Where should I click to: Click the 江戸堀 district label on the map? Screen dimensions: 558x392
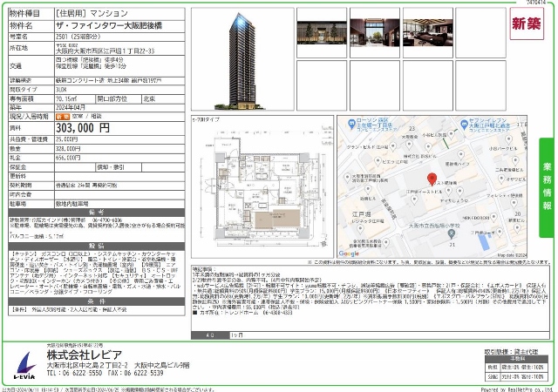pos(362,214)
